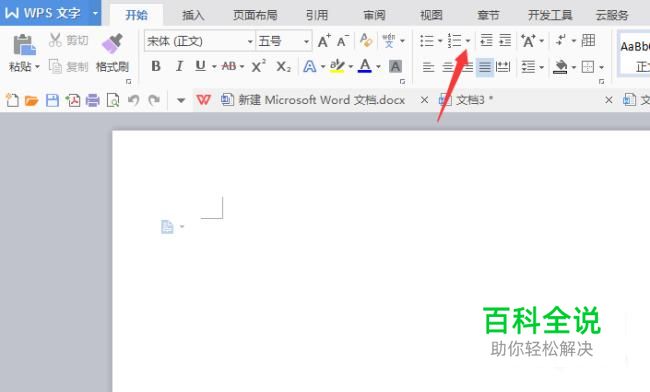The height and width of the screenshot is (392, 650).
Task: Click the table grid icon in ribbon
Action: pos(588,40)
